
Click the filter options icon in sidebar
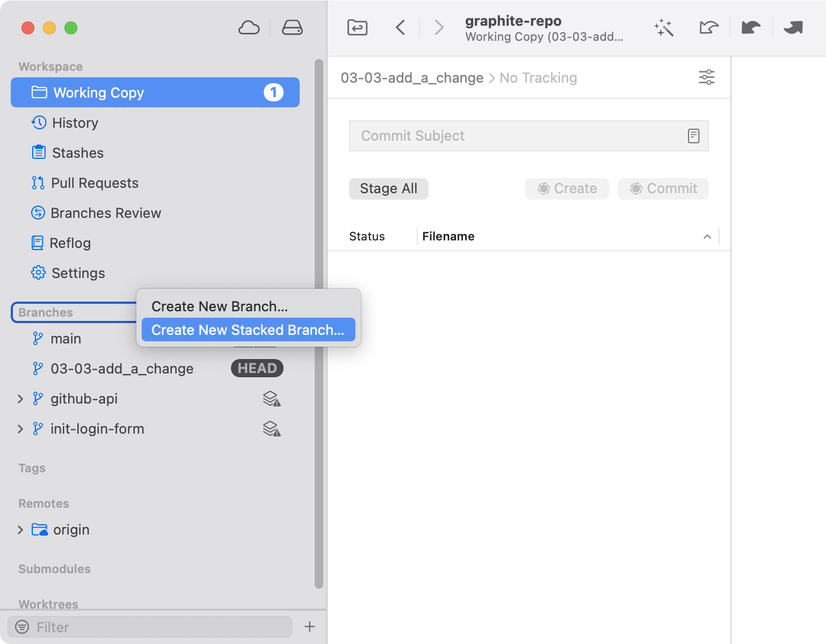pyautogui.click(x=22, y=627)
